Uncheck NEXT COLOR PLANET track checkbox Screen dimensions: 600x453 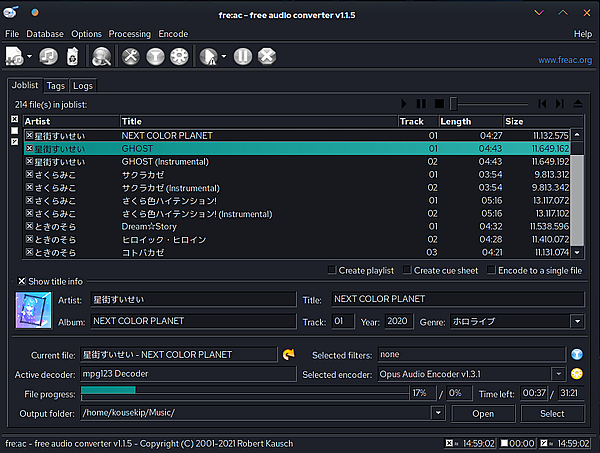tap(29, 135)
